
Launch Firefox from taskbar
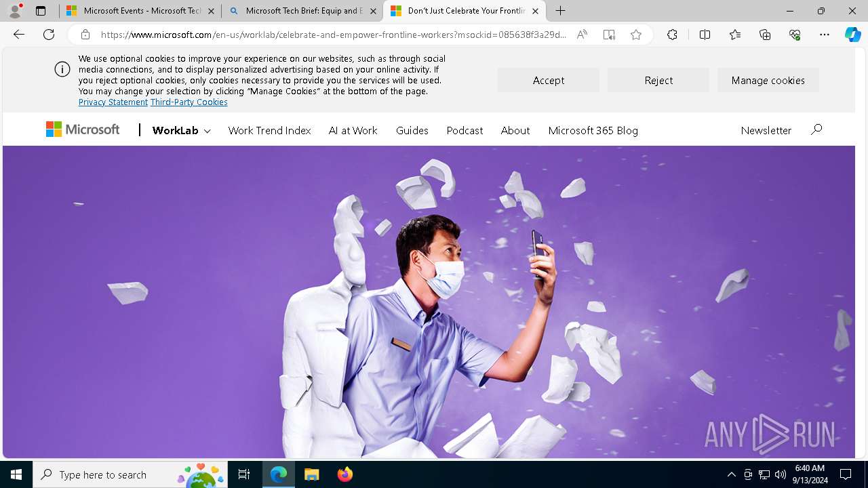click(x=345, y=474)
